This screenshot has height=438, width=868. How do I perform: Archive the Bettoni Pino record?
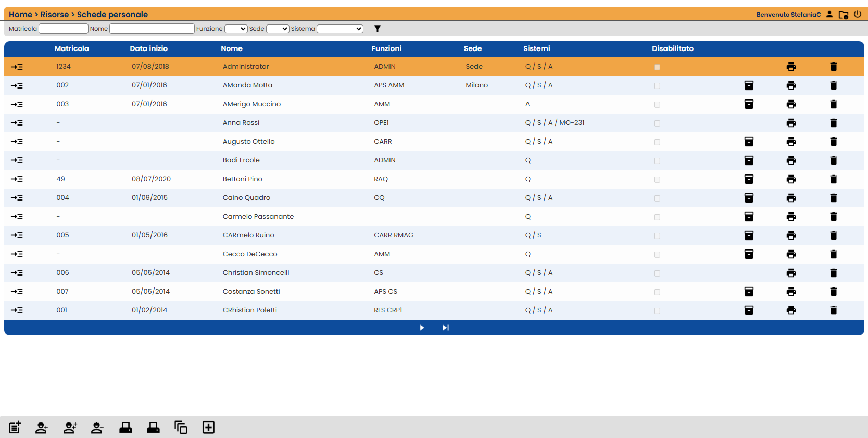(749, 179)
